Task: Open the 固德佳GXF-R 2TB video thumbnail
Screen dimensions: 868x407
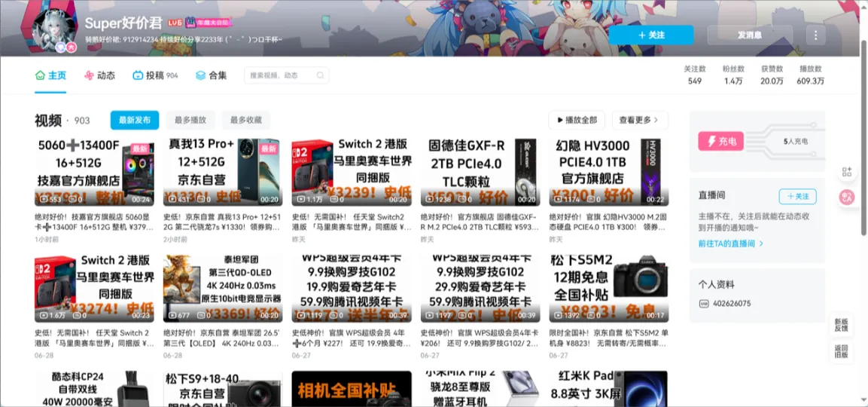Action: pyautogui.click(x=480, y=172)
